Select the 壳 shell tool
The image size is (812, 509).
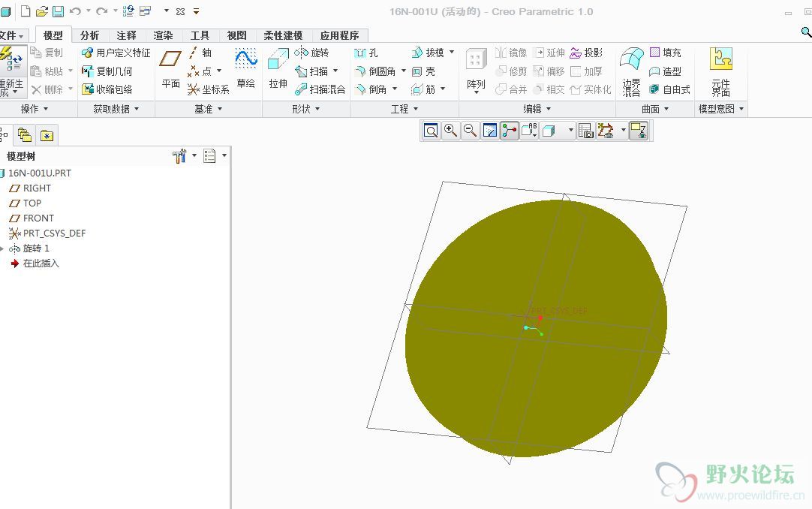click(423, 71)
